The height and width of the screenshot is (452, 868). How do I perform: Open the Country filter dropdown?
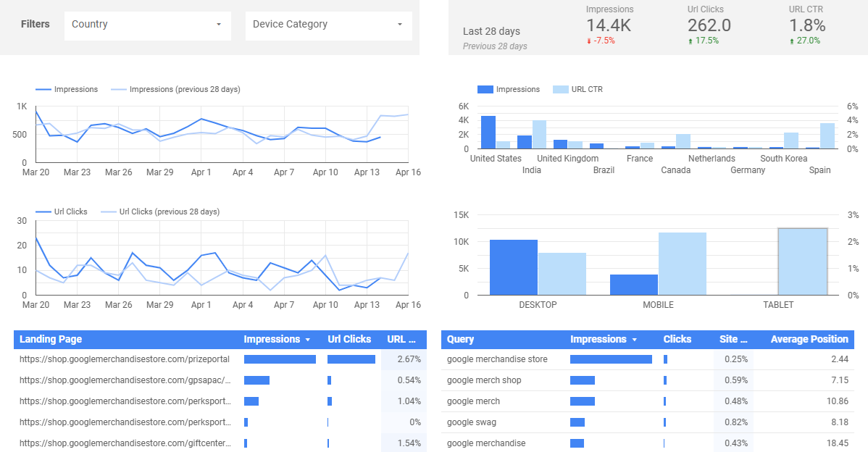[147, 25]
